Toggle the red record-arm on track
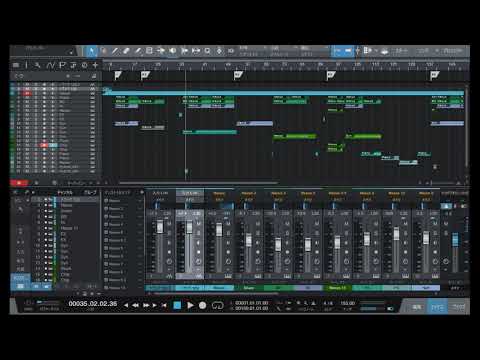The width and height of the screenshot is (480, 360). (x=44, y=145)
